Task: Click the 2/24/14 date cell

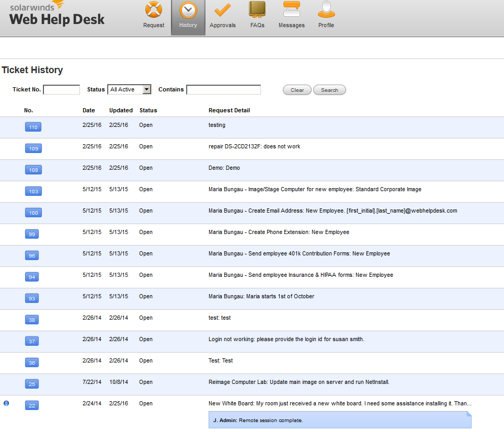Action: 92,403
